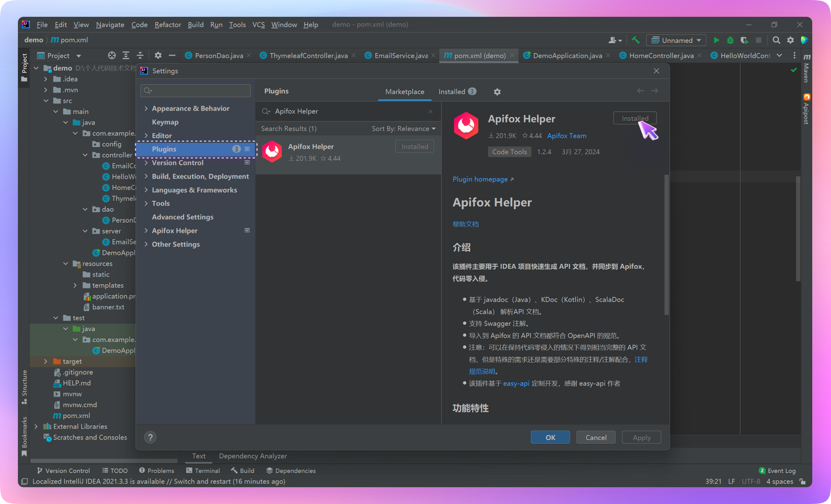
Task: Click OK button in Settings
Action: [550, 438]
